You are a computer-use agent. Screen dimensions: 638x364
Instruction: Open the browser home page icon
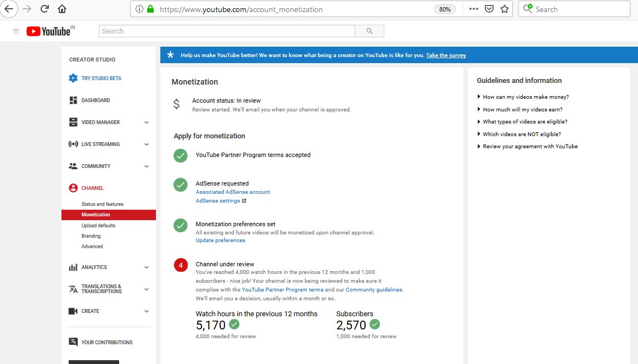[x=62, y=9]
